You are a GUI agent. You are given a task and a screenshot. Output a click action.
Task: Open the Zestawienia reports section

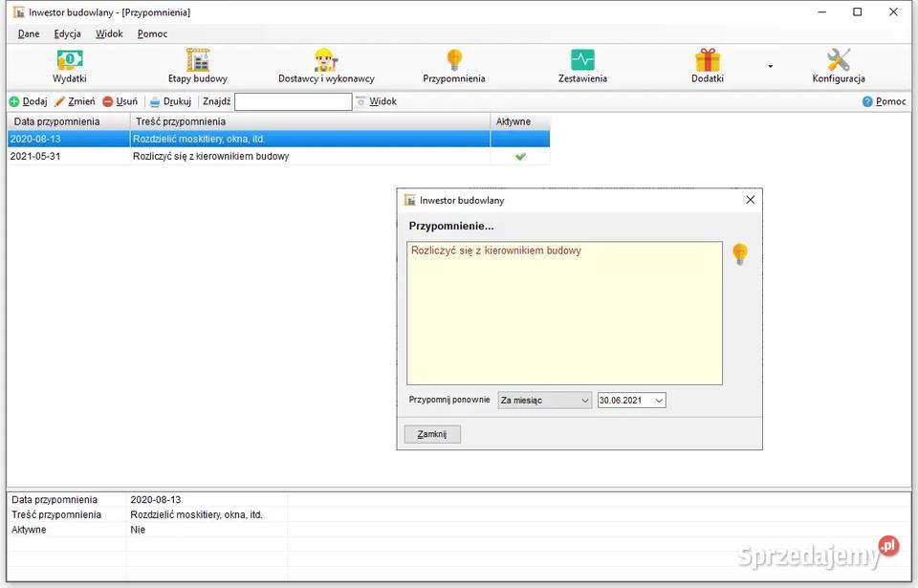coord(582,66)
